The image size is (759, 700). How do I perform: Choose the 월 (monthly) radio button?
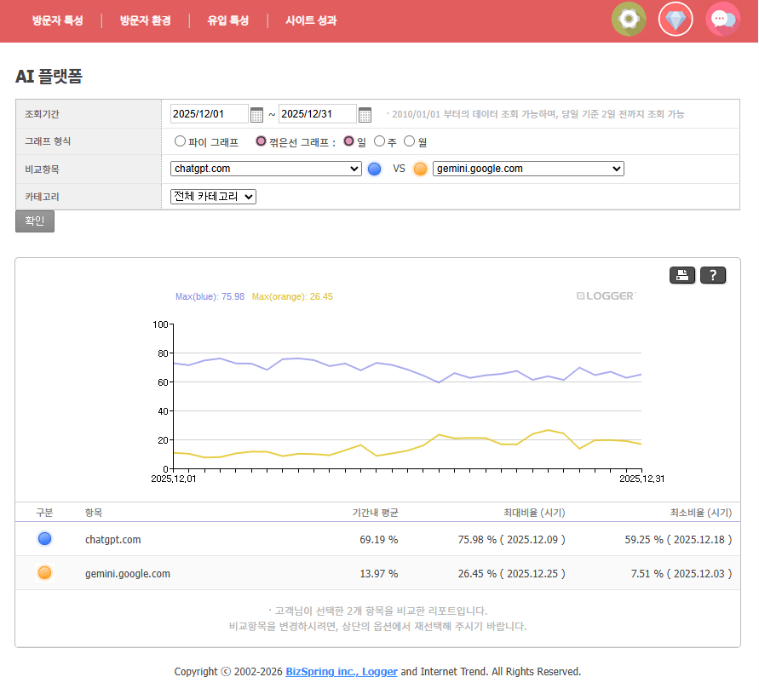point(410,141)
